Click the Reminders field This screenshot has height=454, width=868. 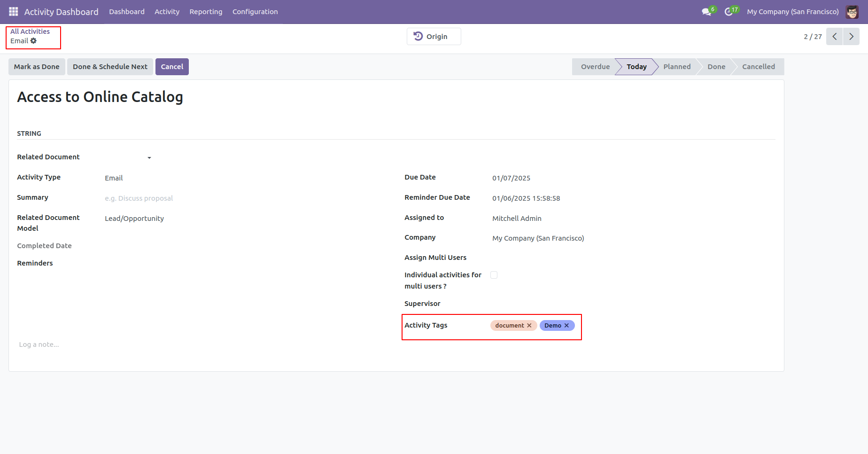(245, 264)
